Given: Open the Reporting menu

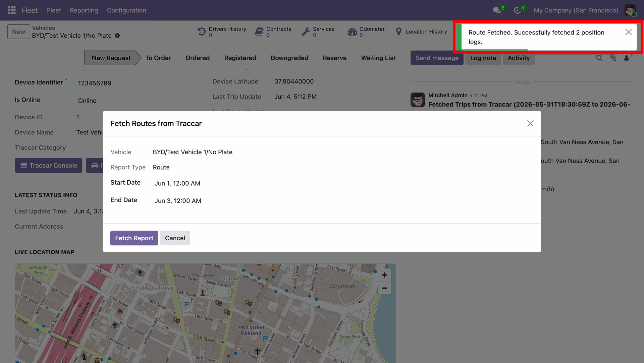Looking at the screenshot, I should click(84, 10).
